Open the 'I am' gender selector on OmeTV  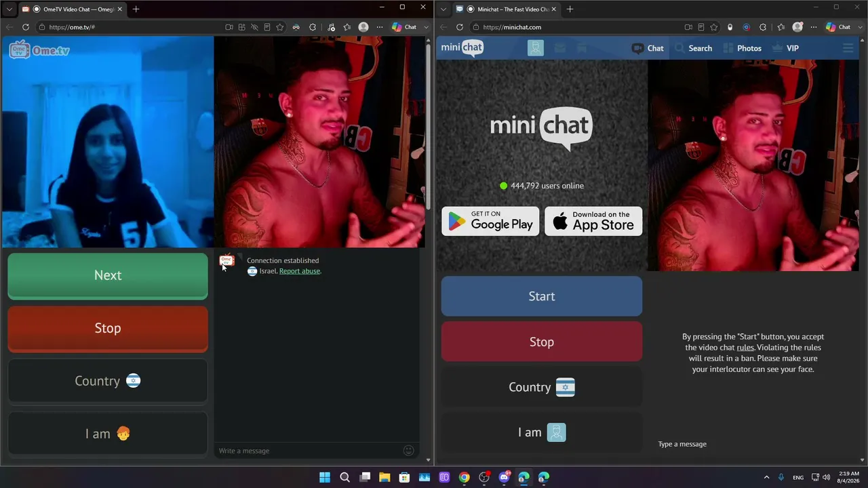click(108, 434)
